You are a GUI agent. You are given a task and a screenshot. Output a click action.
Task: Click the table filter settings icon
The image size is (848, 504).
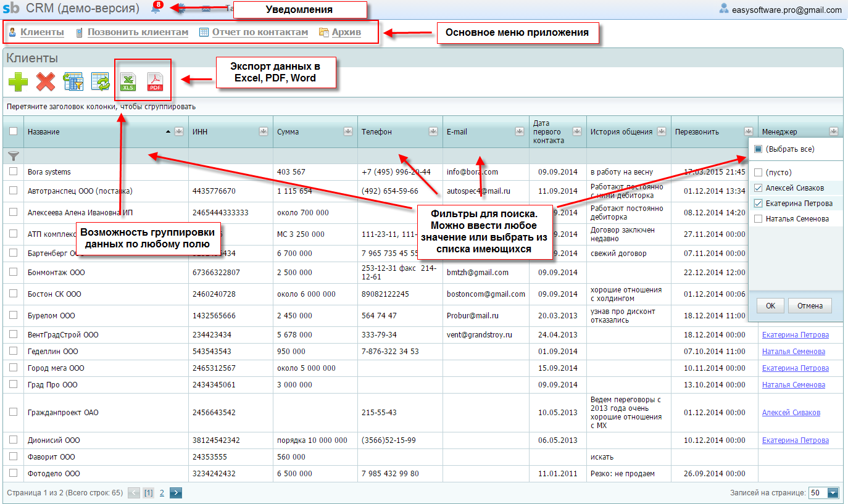(x=73, y=81)
